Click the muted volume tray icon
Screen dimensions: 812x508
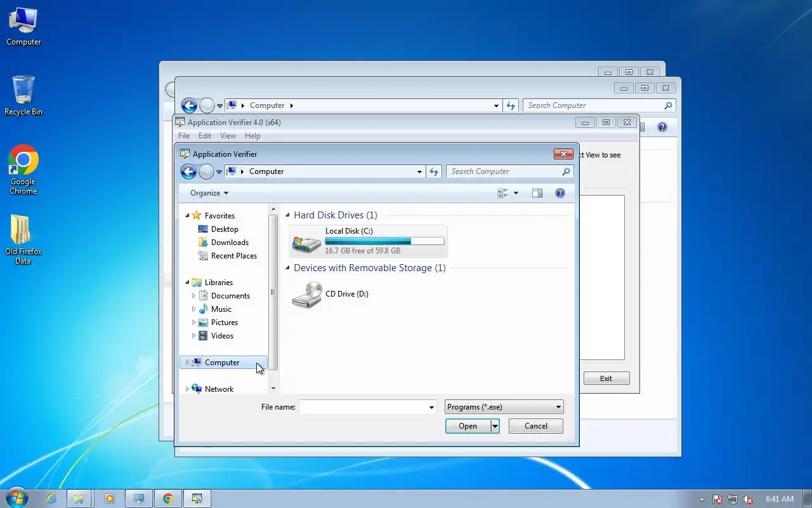[x=749, y=499]
